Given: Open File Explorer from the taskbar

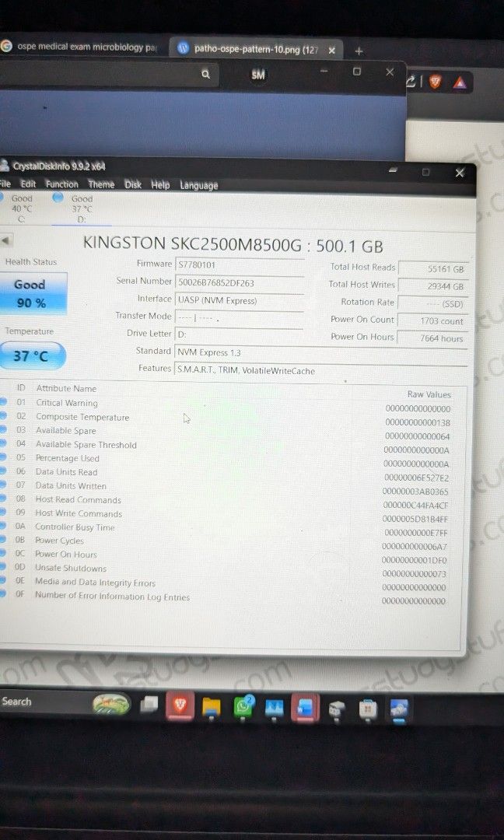Looking at the screenshot, I should (x=212, y=708).
